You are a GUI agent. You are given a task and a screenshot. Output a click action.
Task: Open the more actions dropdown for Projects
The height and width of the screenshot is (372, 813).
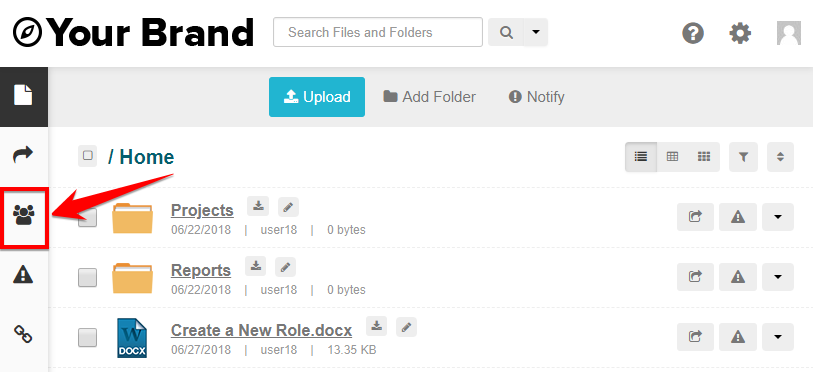[778, 217]
